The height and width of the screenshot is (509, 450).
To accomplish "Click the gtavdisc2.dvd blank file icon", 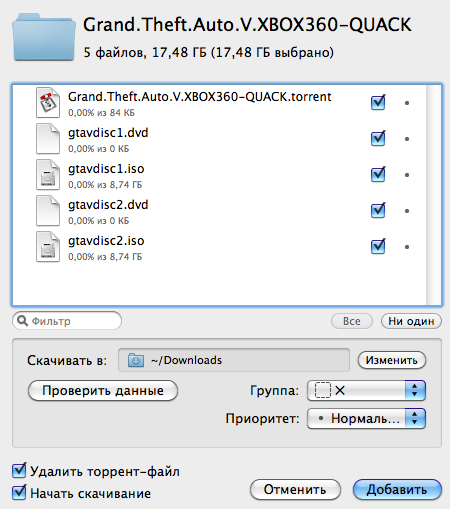I will point(48,211).
